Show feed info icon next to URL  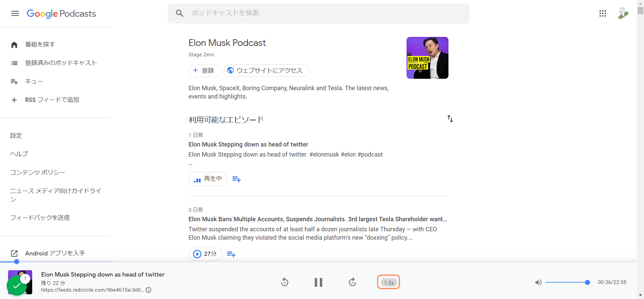pyautogui.click(x=149, y=290)
